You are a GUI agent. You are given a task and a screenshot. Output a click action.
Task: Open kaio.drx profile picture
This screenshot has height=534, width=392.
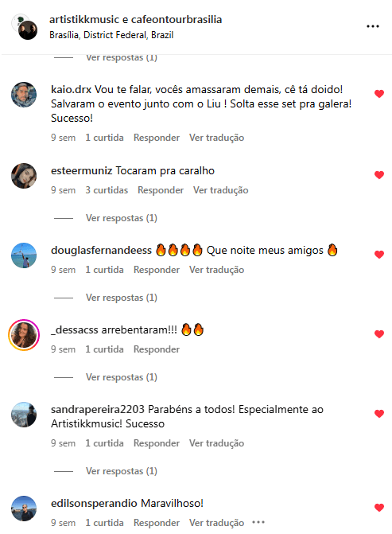[24, 95]
